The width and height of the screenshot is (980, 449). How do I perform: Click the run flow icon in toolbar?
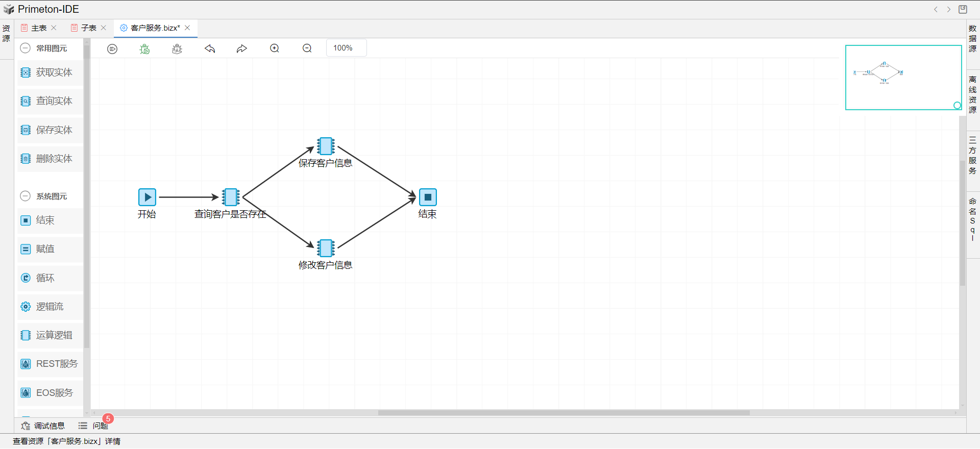pyautogui.click(x=112, y=48)
